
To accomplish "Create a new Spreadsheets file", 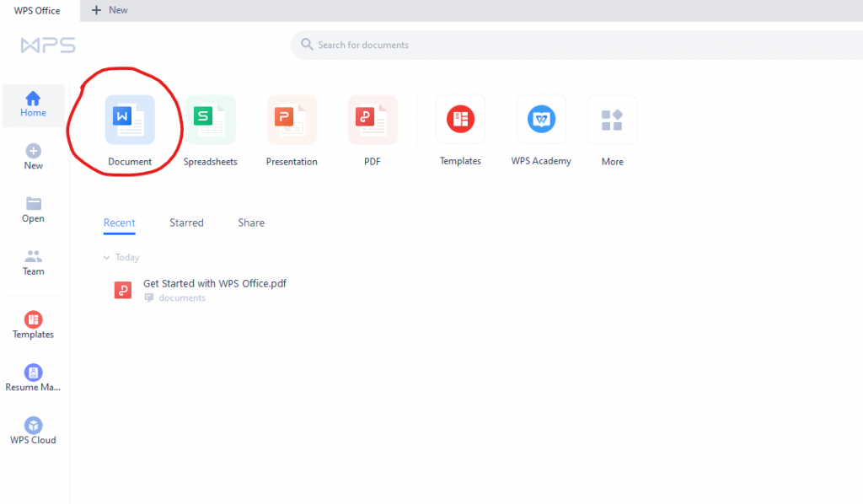I will pyautogui.click(x=211, y=120).
